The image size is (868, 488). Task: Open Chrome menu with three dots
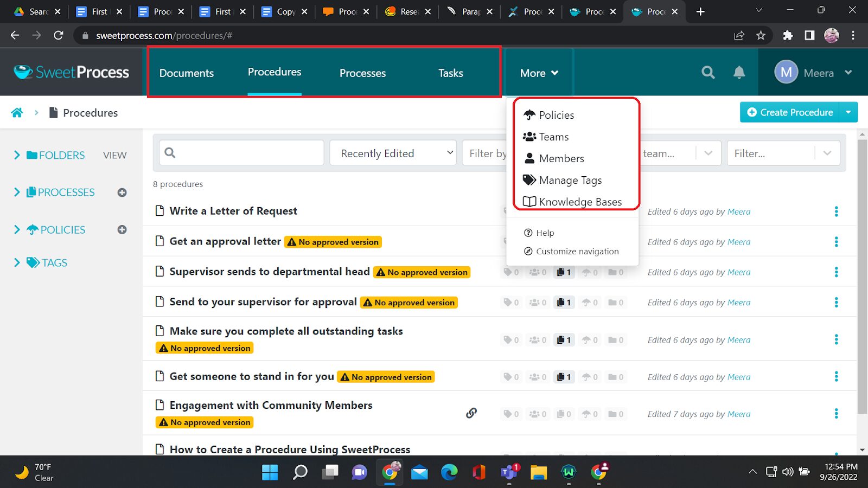853,35
